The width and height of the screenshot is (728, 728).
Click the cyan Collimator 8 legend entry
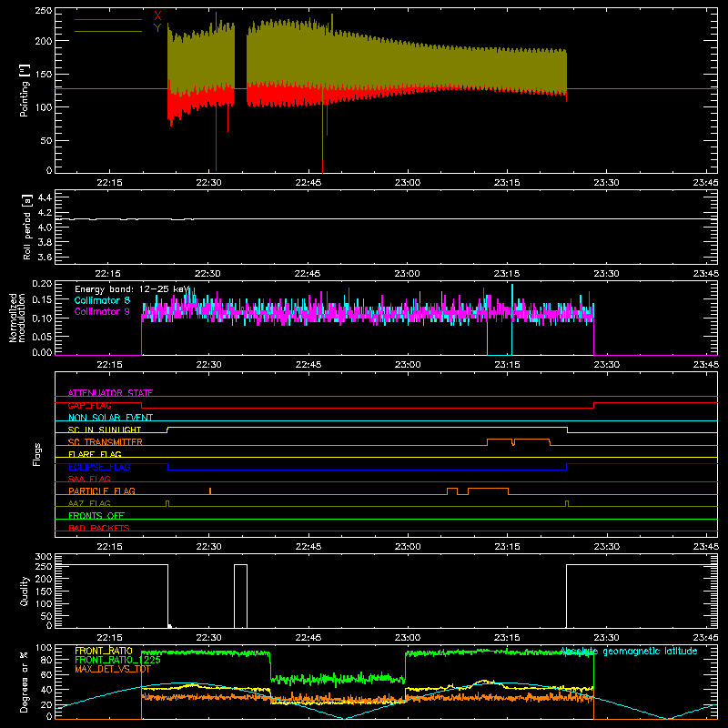point(102,300)
